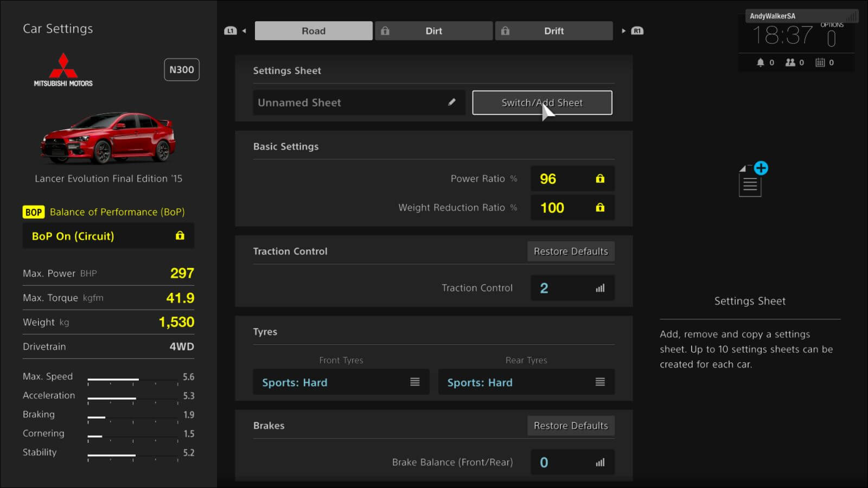Click the left arrow beside the Road tab
Image resolution: width=868 pixels, height=488 pixels.
pyautogui.click(x=244, y=31)
